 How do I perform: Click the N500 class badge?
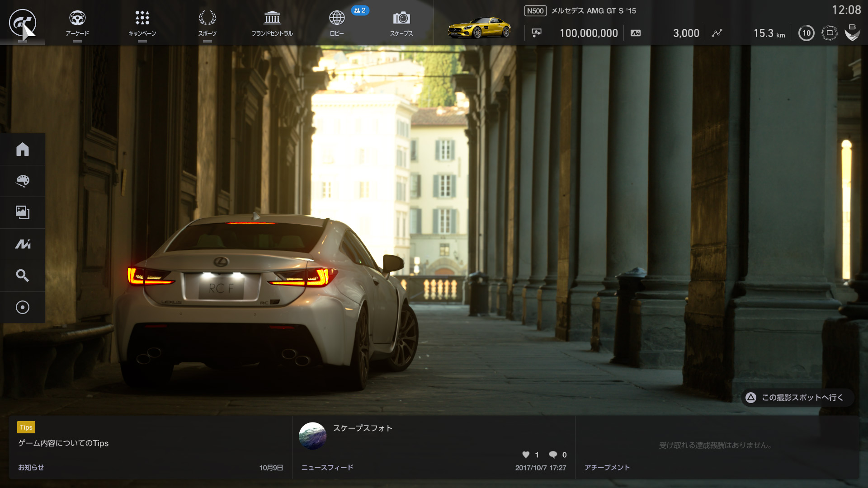[535, 11]
